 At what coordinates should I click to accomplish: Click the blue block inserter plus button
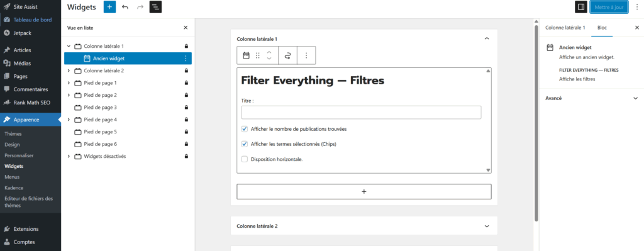tap(109, 7)
